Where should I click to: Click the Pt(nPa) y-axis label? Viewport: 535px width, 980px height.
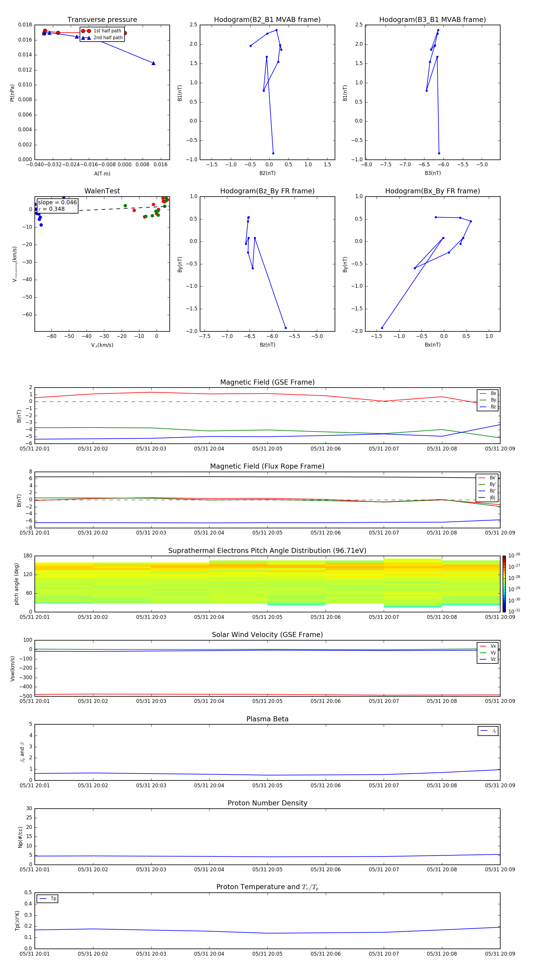[12, 92]
